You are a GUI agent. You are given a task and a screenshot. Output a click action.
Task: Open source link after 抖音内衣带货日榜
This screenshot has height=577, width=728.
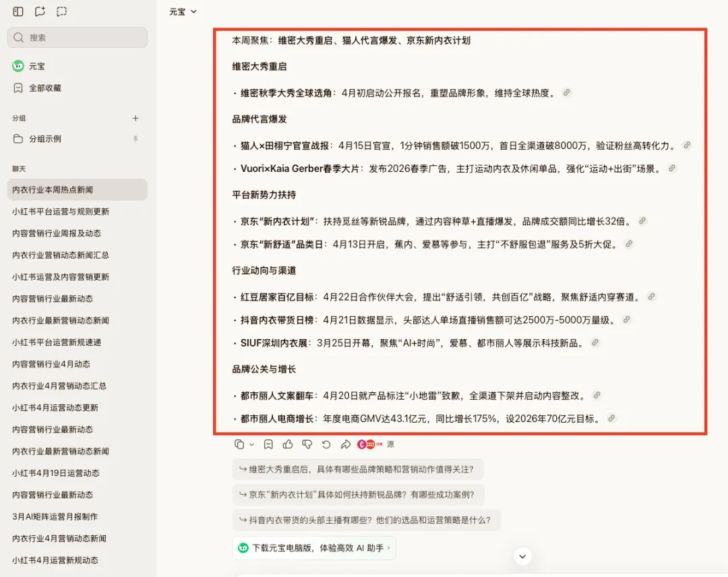coord(626,320)
